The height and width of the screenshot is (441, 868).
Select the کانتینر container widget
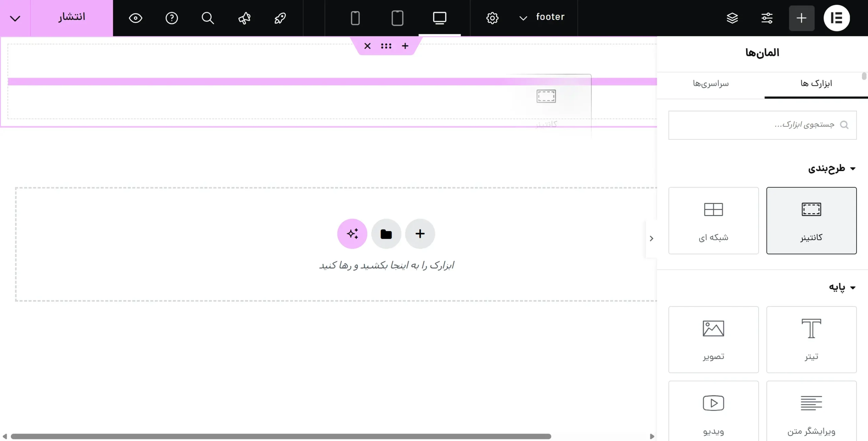[811, 220]
